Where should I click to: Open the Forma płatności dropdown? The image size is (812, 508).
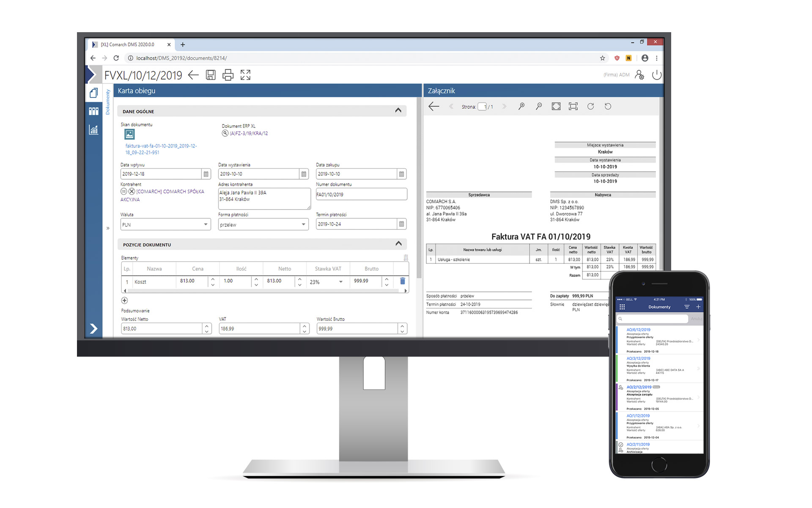263,224
